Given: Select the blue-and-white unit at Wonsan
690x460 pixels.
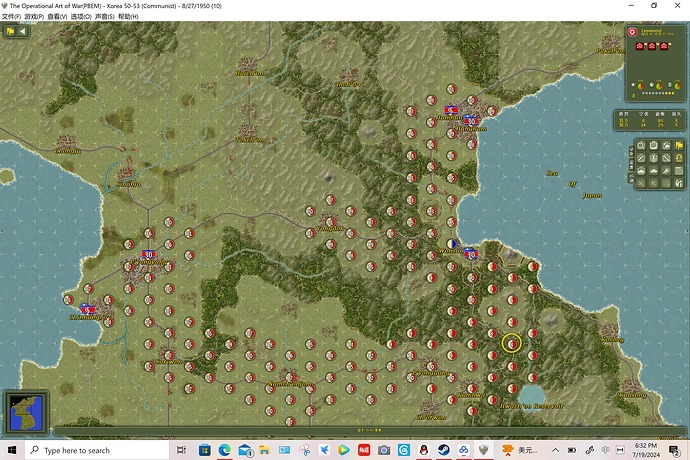Looking at the screenshot, I should click(x=453, y=243).
